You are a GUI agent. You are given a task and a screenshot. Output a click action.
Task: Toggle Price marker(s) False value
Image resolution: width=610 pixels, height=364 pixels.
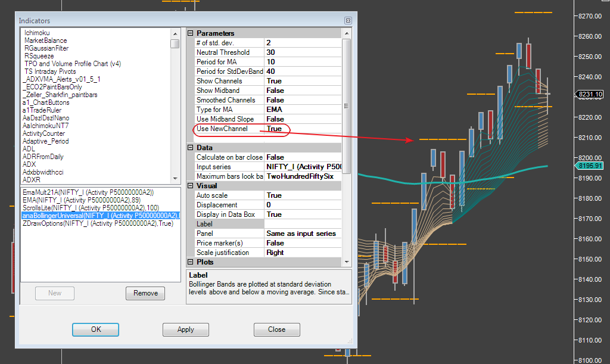pyautogui.click(x=303, y=243)
